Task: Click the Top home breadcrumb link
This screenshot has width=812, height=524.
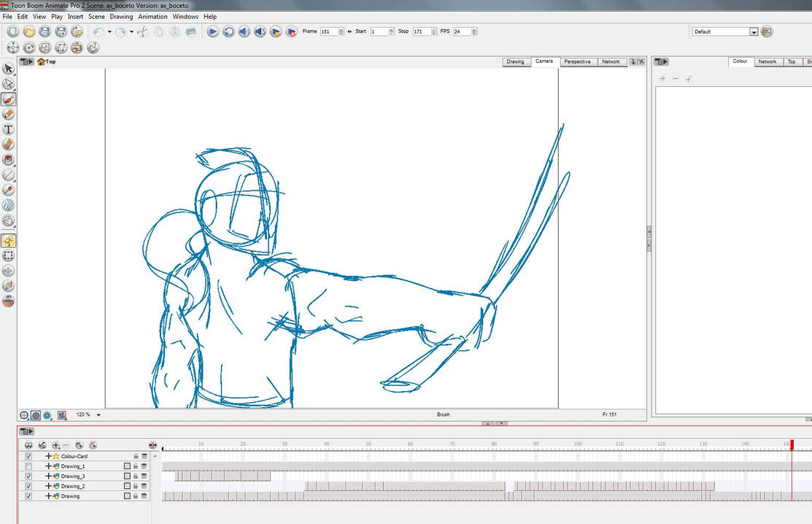Action: [47, 61]
